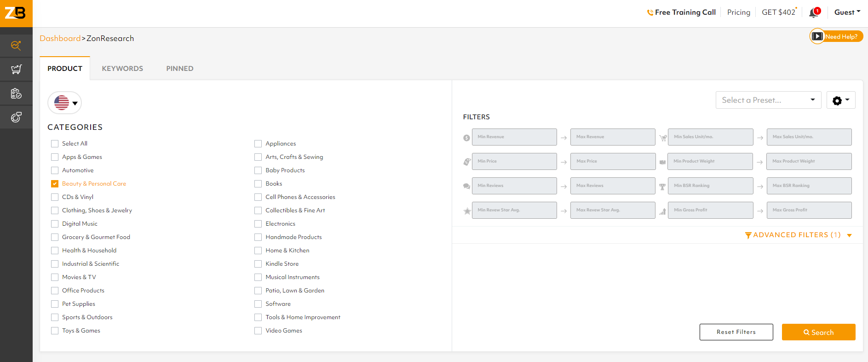Open the ZonResearch magnifier sidebar icon

coord(16,45)
